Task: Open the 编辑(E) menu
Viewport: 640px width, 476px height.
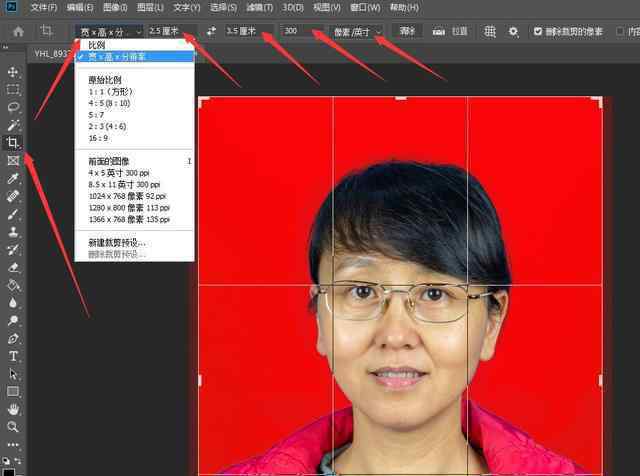Action: coord(80,7)
